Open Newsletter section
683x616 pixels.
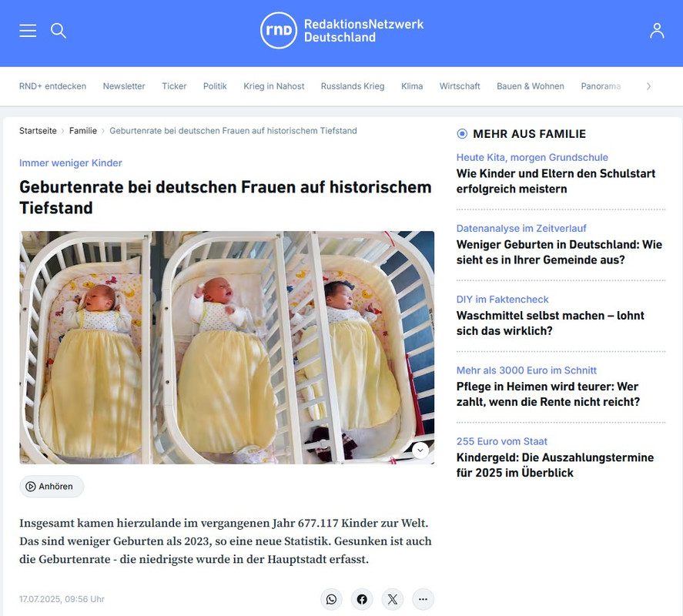tap(124, 86)
